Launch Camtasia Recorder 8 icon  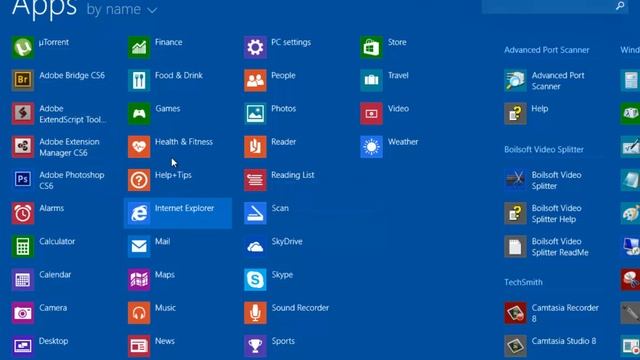click(515, 313)
